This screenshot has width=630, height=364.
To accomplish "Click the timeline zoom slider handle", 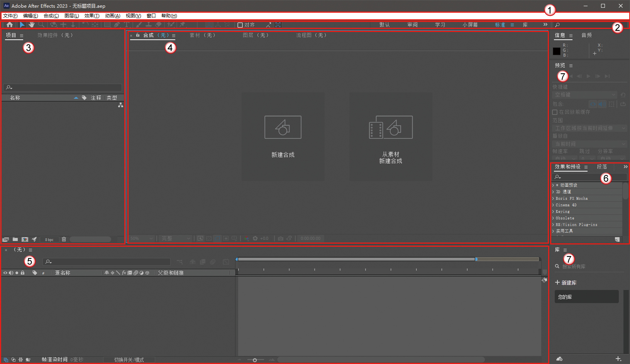I will [255, 360].
